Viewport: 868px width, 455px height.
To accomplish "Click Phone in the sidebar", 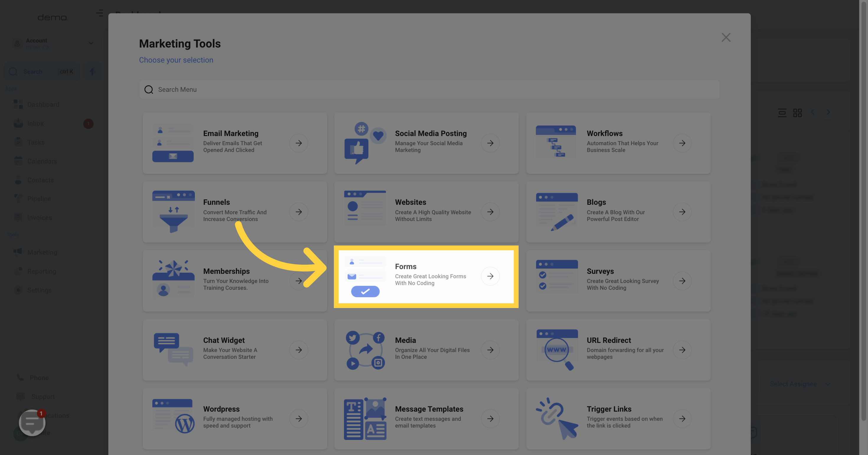I will tap(39, 377).
